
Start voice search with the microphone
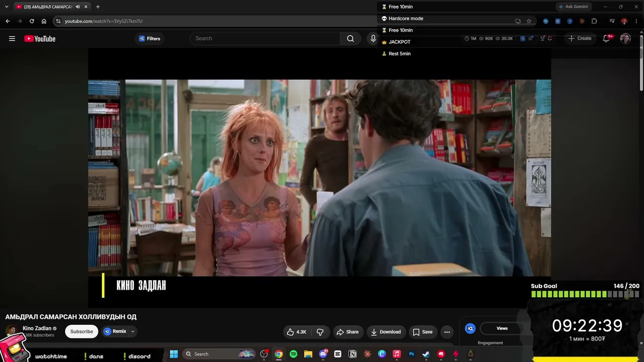click(x=373, y=39)
